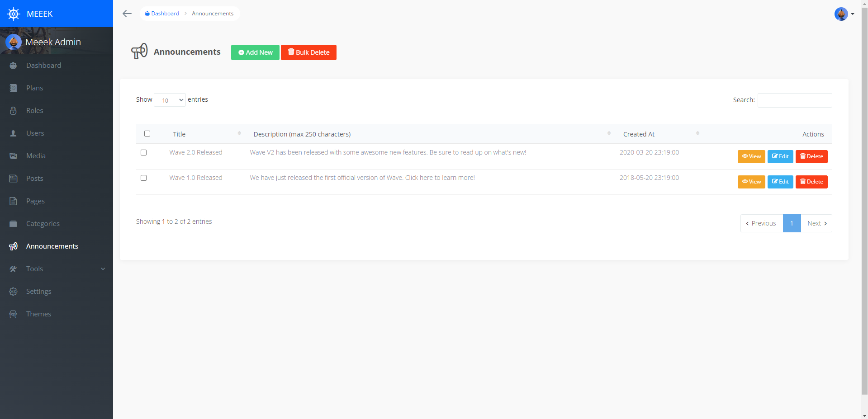Open the Categories section
868x419 pixels.
43,223
